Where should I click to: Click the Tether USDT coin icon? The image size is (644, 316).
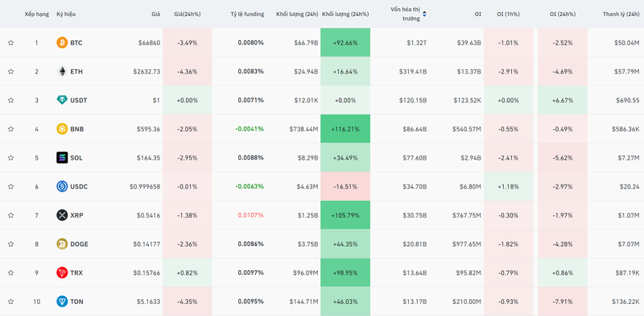tap(62, 101)
